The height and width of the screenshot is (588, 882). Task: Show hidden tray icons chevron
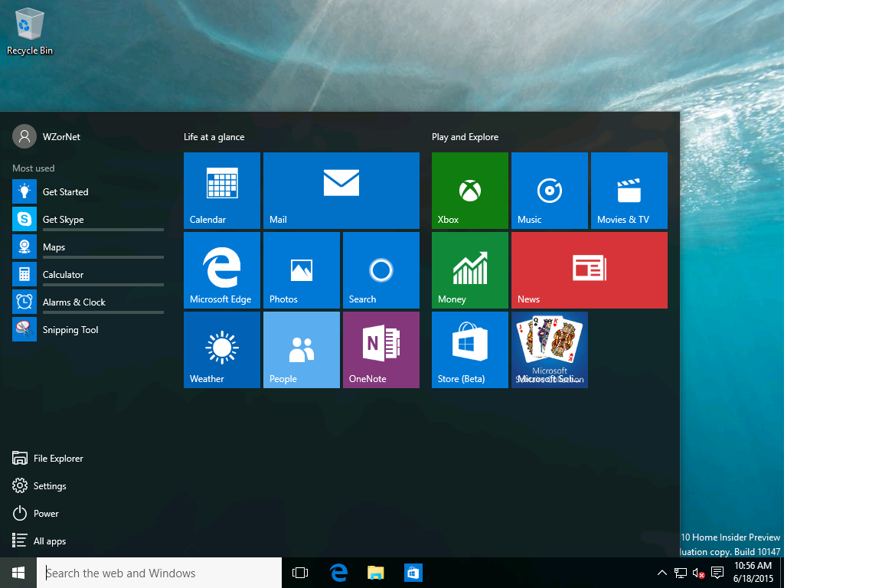pos(662,573)
